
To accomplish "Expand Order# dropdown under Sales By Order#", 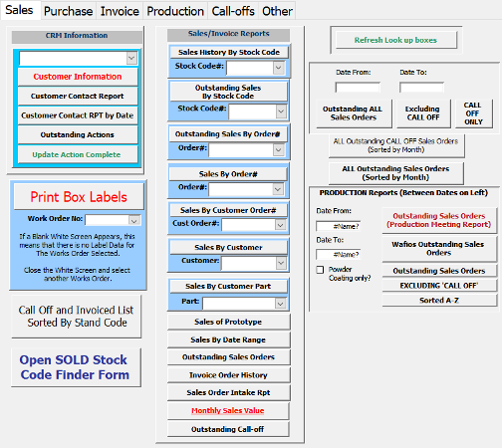I will click(x=278, y=189).
